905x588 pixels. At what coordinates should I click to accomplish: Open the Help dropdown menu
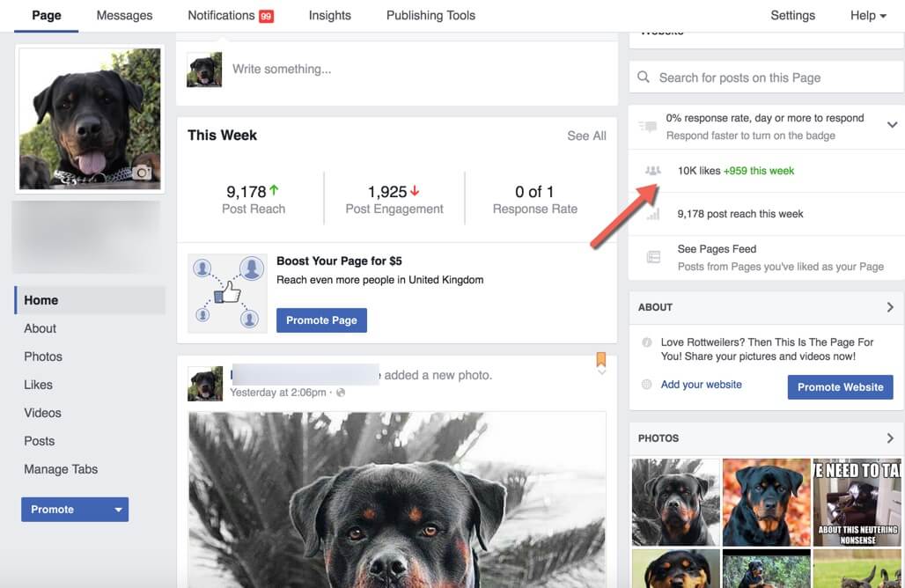point(868,15)
